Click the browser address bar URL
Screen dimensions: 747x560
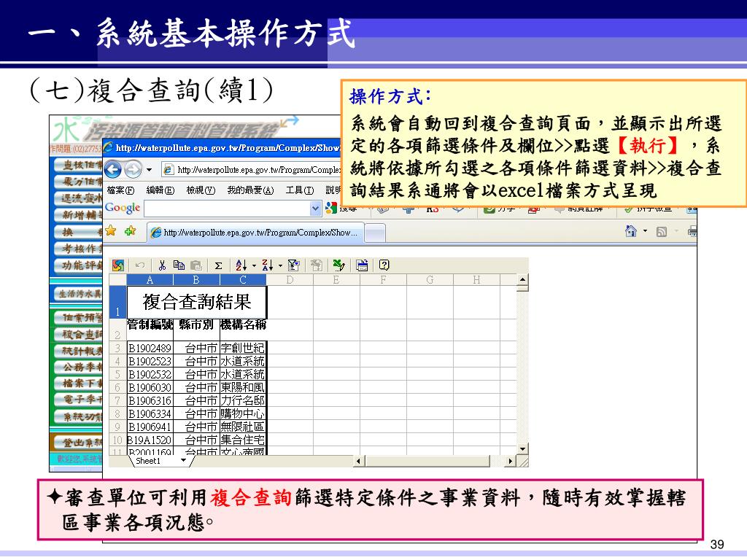259,169
